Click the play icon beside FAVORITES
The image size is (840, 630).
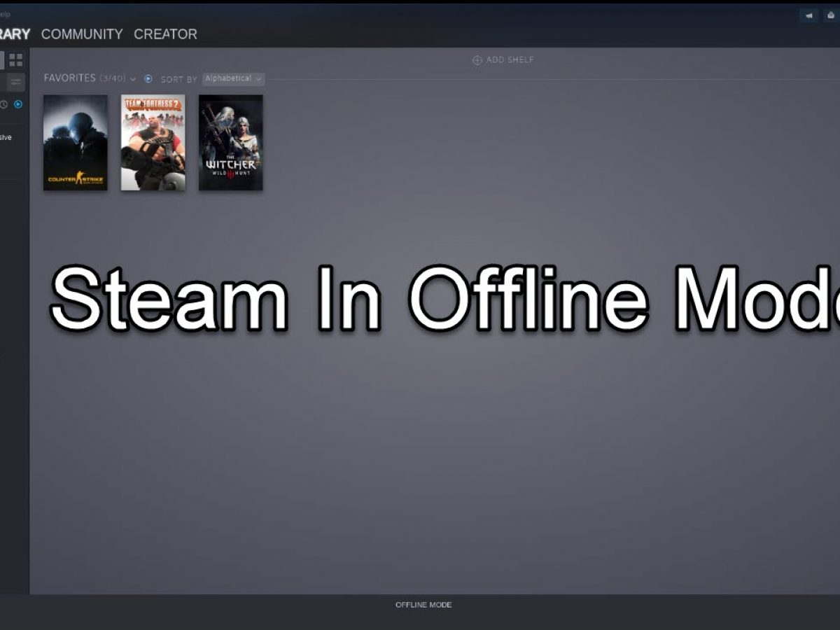pos(148,79)
